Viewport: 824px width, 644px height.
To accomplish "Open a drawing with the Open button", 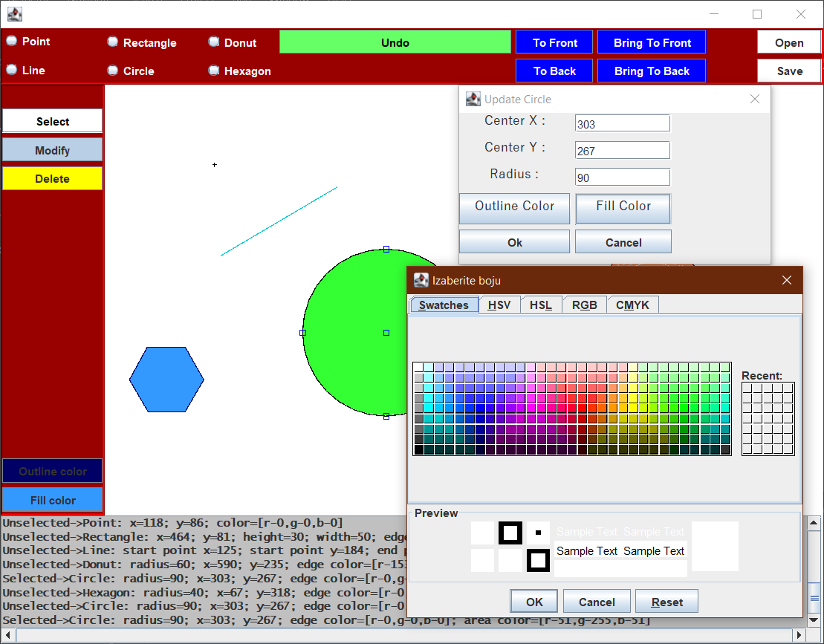I will point(789,42).
